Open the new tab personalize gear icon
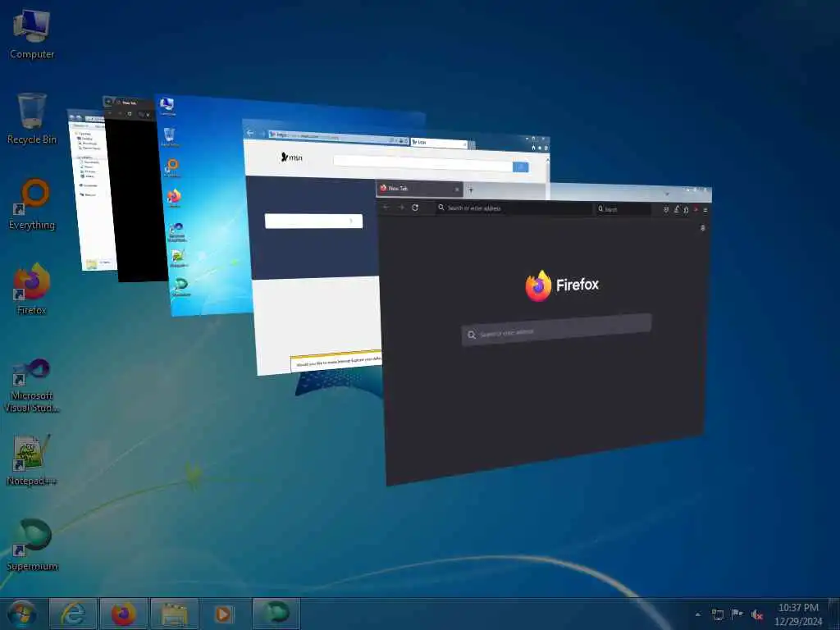 click(703, 228)
